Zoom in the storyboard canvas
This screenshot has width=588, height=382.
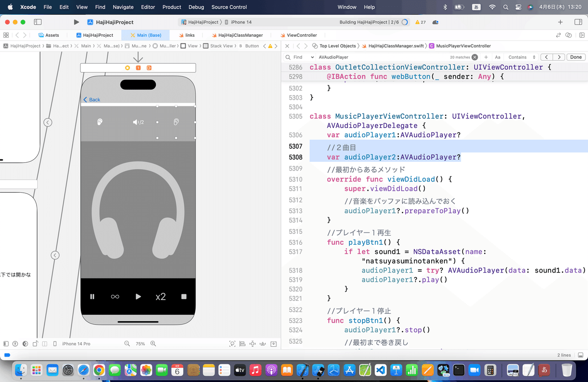[153, 344]
